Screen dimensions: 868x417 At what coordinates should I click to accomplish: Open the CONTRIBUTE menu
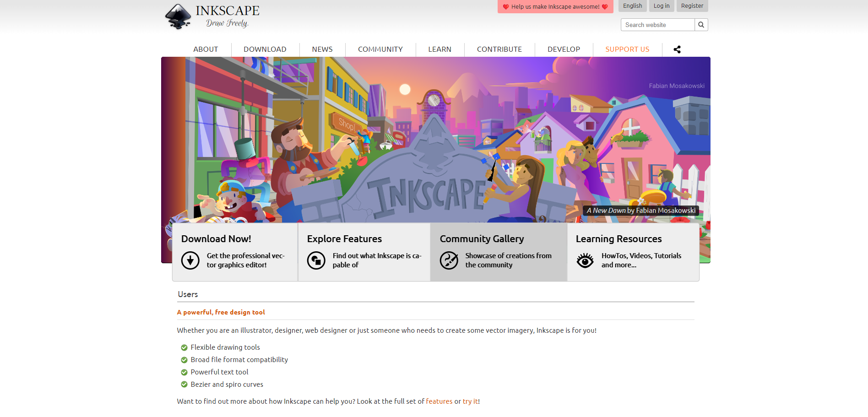[x=499, y=49]
